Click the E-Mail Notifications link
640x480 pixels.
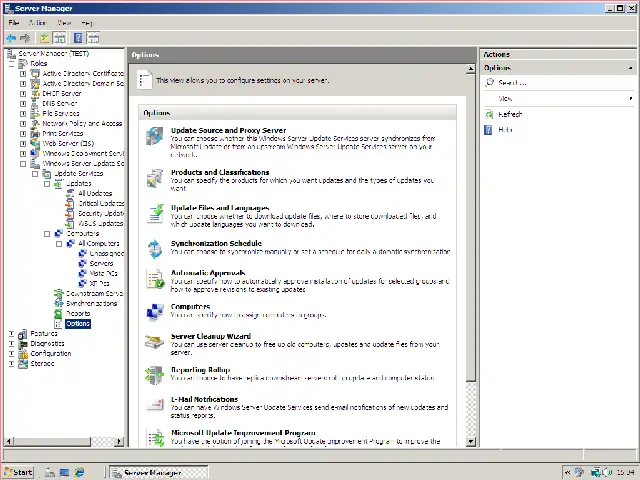click(204, 399)
